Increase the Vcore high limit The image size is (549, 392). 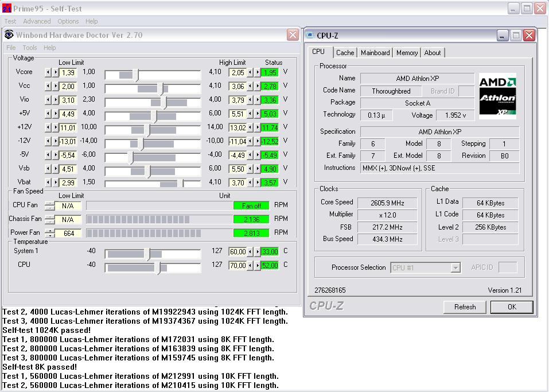point(258,72)
